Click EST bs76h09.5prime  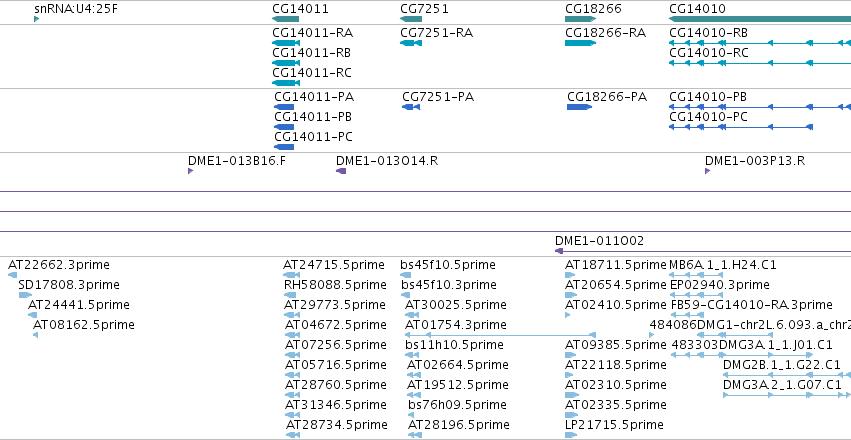457,405
